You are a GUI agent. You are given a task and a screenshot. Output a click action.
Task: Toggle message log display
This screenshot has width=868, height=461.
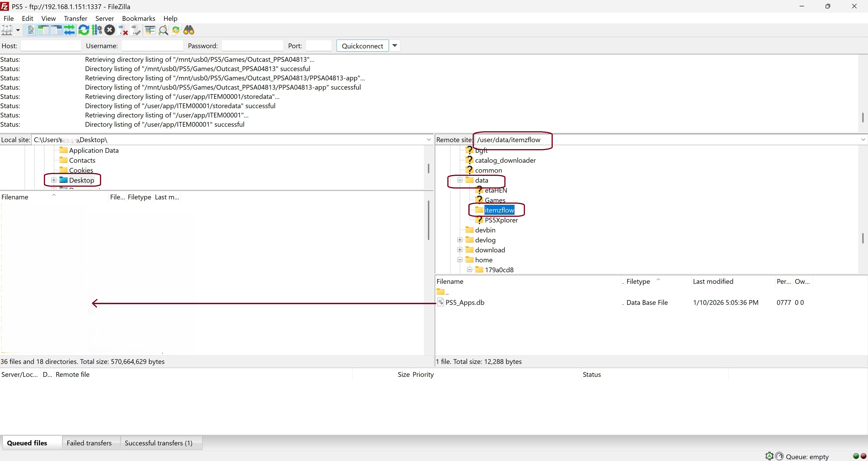tap(31, 30)
